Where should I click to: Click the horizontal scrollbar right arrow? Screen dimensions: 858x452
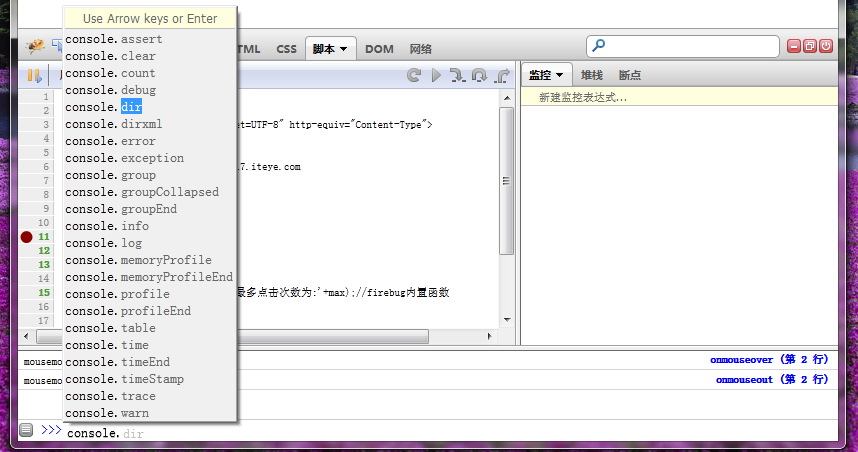point(489,336)
